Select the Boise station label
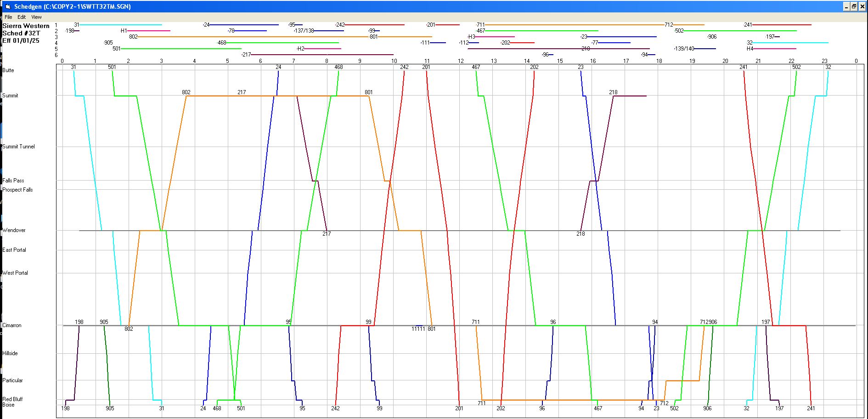This screenshot has width=868, height=419. [x=8, y=405]
